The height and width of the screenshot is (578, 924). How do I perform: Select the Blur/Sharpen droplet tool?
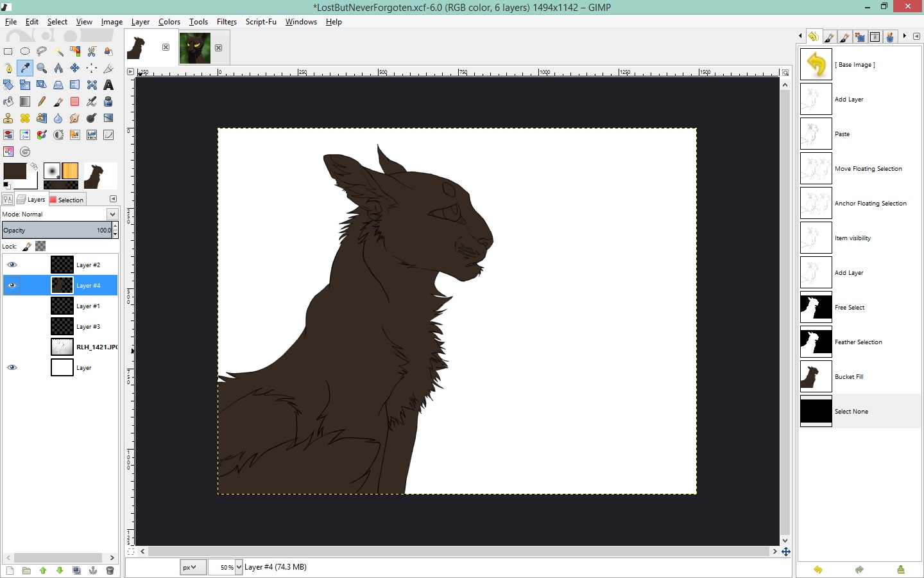click(58, 118)
